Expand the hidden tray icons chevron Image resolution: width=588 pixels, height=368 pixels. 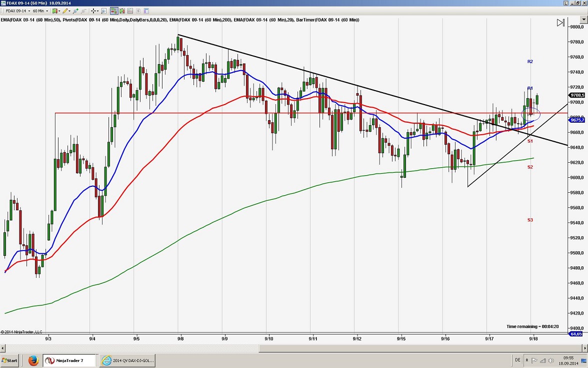[527, 360]
